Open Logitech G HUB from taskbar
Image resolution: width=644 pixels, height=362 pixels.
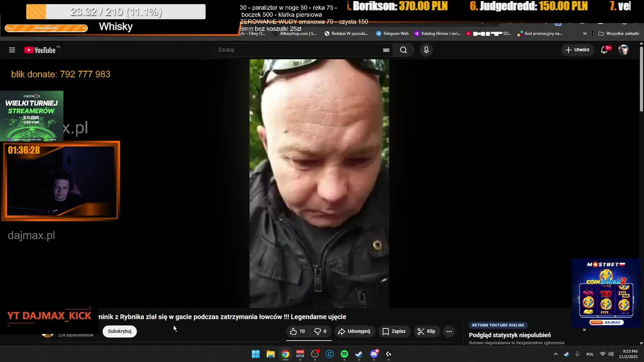pyautogui.click(x=389, y=354)
